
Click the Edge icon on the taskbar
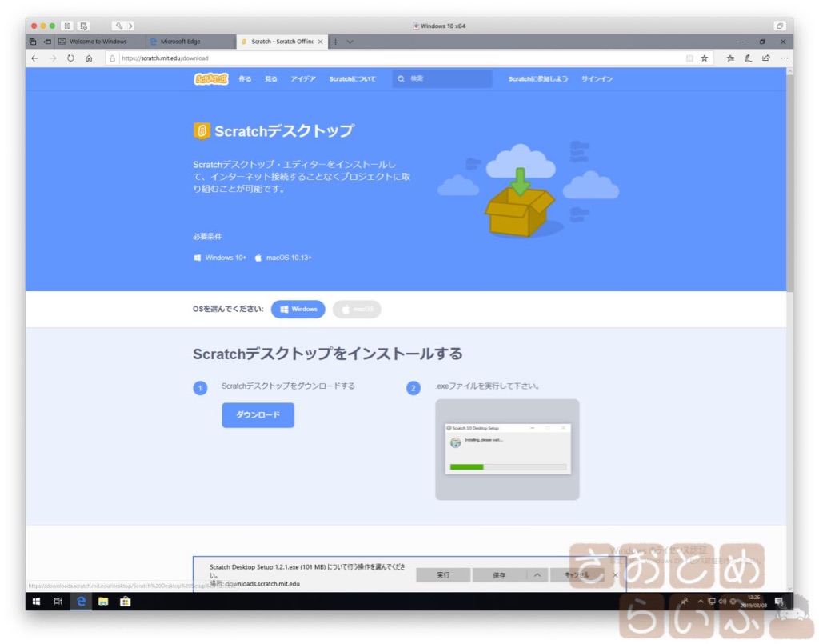tap(81, 601)
